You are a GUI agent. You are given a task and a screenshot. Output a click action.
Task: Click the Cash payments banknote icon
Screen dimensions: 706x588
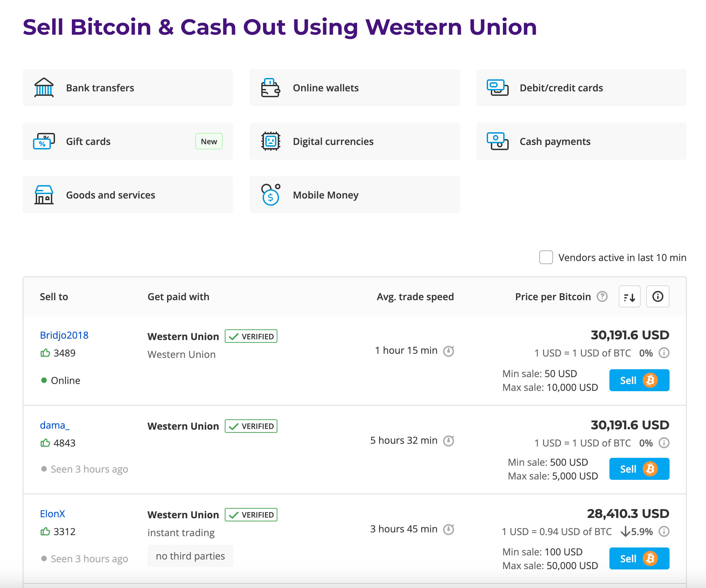click(x=497, y=141)
